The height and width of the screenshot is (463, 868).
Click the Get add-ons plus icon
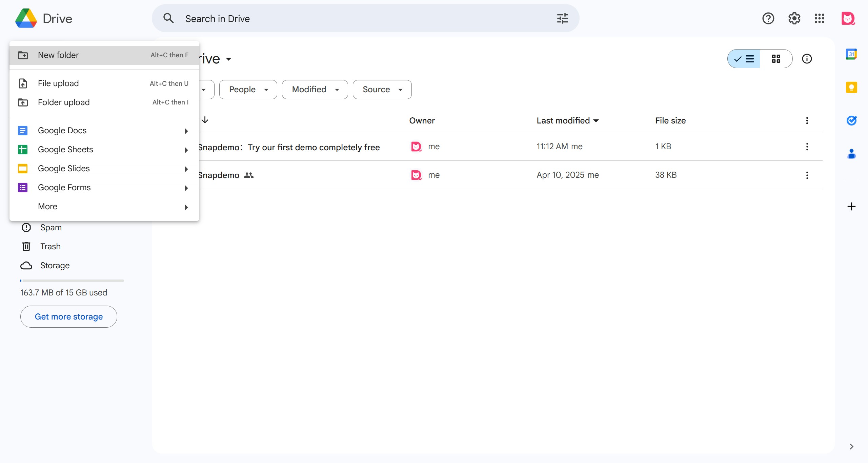click(851, 206)
